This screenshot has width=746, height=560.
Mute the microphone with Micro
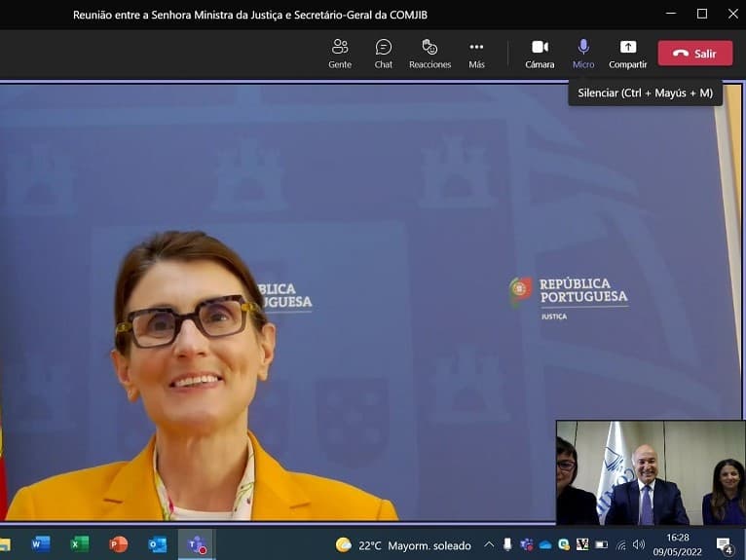tap(583, 54)
